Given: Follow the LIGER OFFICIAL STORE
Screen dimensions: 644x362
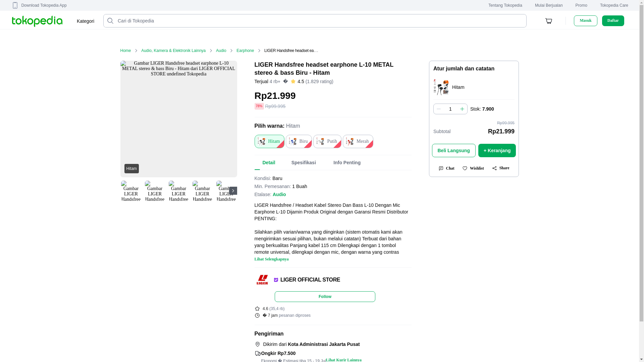Looking at the screenshot, I should 325,297.
